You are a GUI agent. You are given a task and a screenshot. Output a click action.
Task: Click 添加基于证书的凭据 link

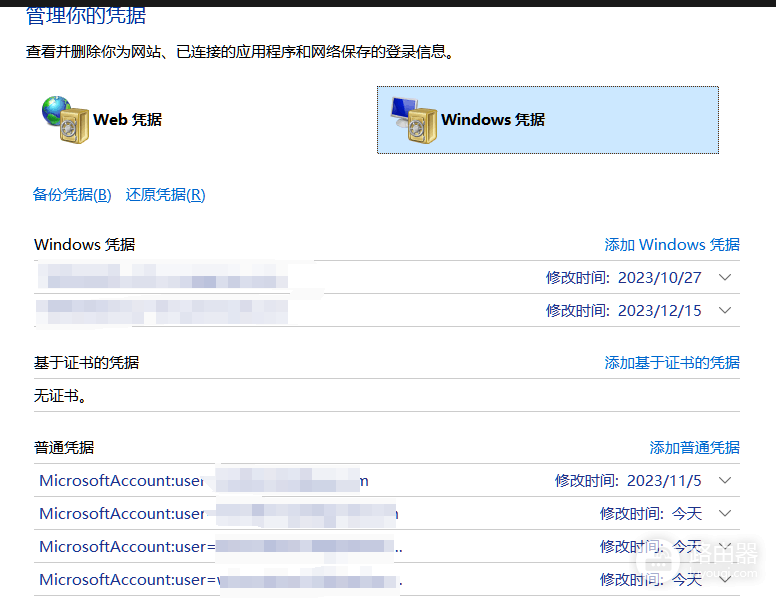click(672, 362)
